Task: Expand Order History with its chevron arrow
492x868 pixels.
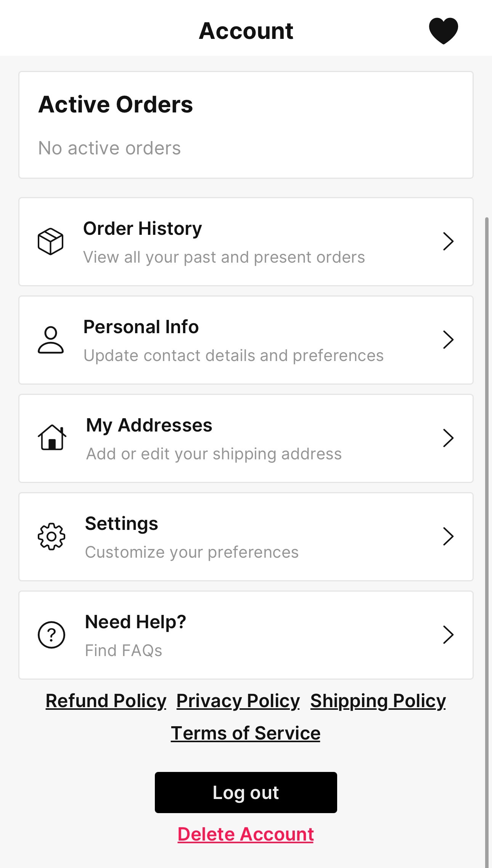Action: point(448,241)
